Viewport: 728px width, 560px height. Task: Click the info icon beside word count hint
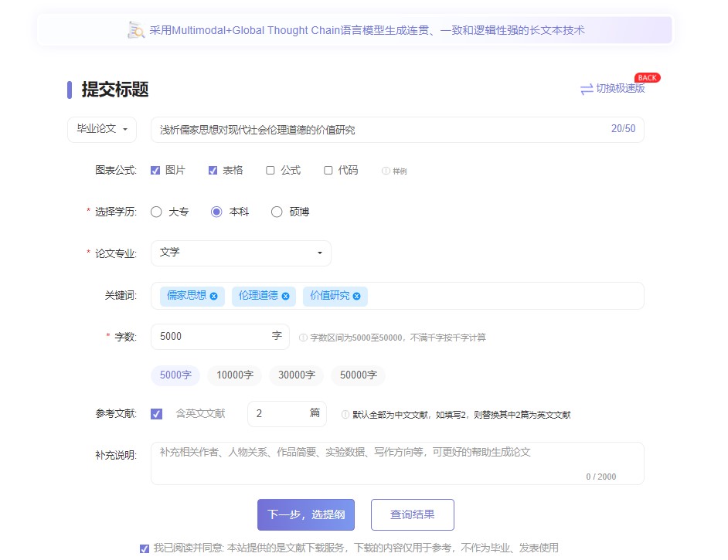(303, 338)
